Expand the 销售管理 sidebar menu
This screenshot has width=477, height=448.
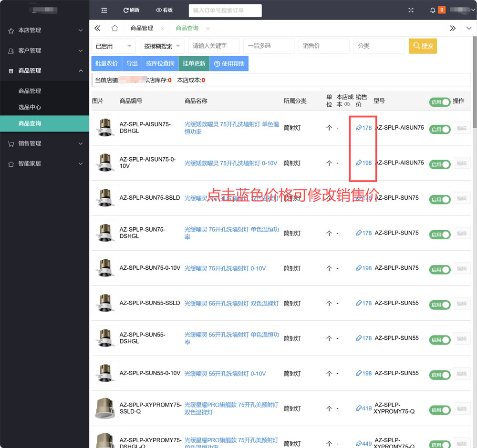tap(44, 143)
